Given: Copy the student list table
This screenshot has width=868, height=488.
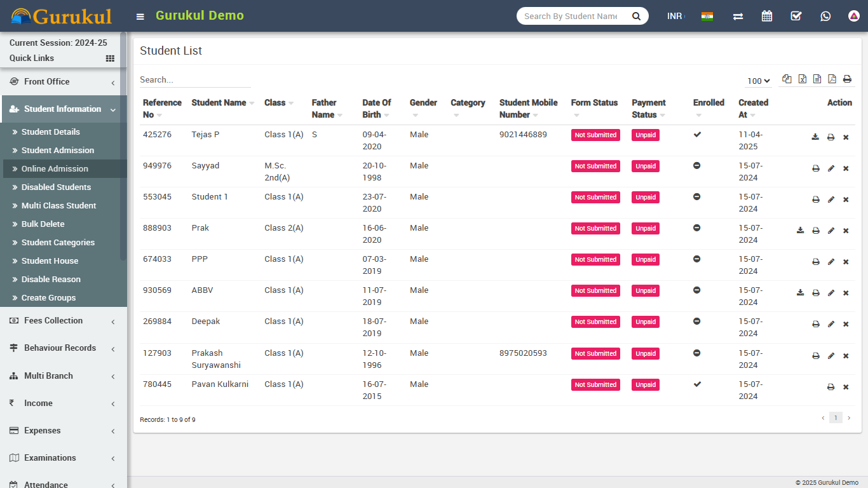Looking at the screenshot, I should point(787,79).
